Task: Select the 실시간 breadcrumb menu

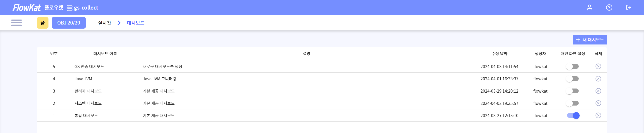Action: point(104,23)
